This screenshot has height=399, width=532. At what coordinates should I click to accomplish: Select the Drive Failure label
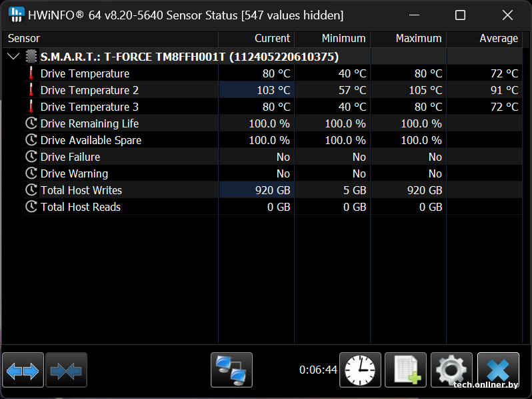click(70, 157)
